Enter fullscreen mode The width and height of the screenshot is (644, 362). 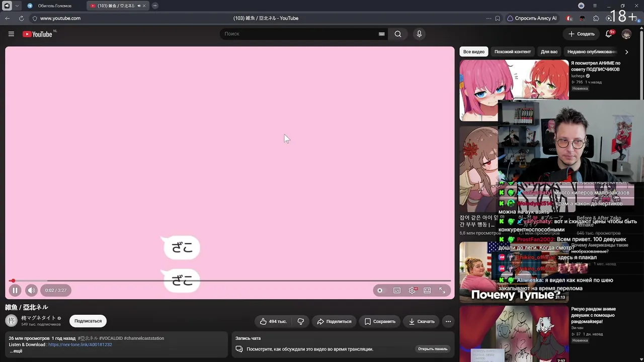pos(442,290)
